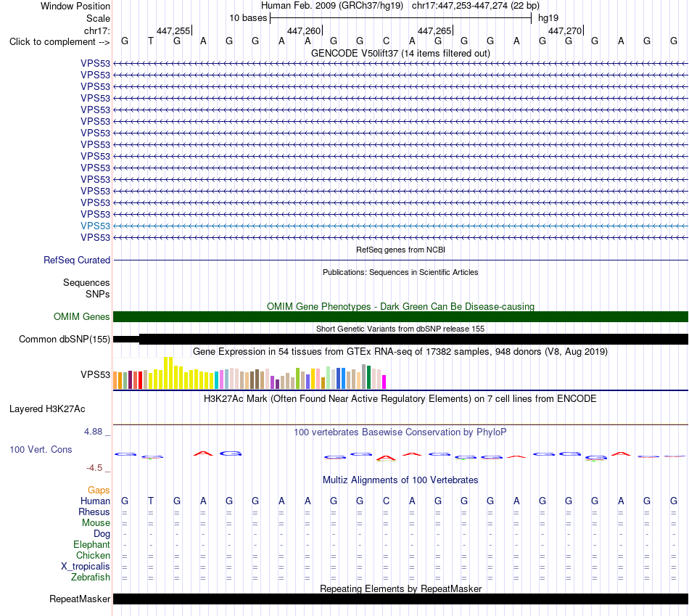689x616 pixels.
Task: Click the 447,260 ruler position marker
Action: coord(305,30)
